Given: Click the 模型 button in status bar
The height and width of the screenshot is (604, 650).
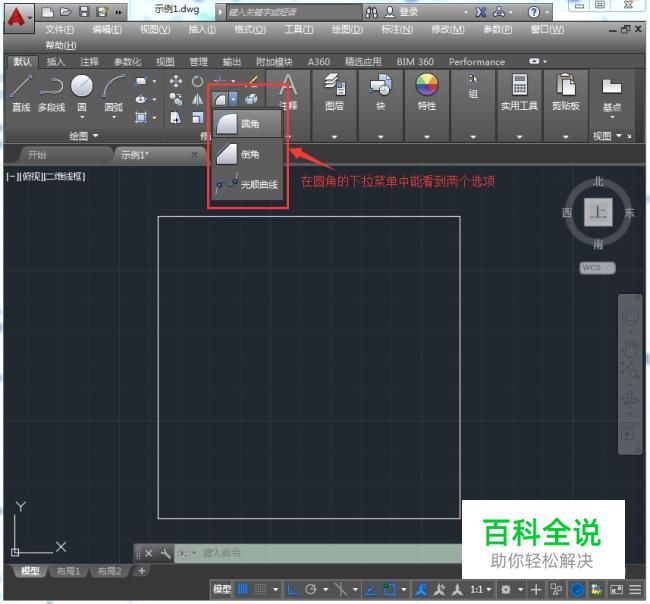Looking at the screenshot, I should pyautogui.click(x=222, y=589).
